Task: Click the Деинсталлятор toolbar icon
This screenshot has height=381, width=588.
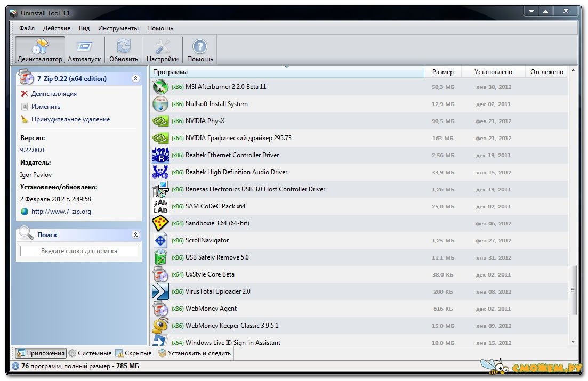Action: point(40,50)
